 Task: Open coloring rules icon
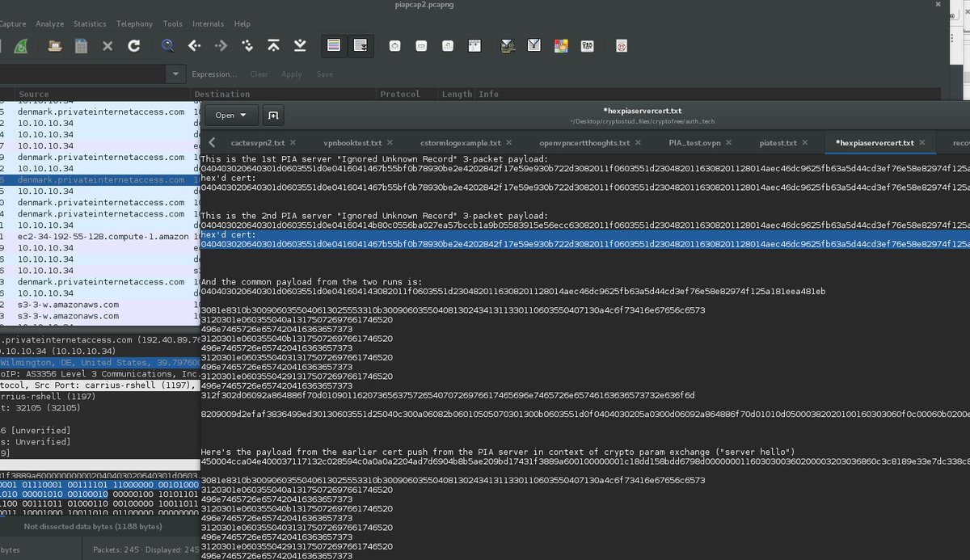560,46
